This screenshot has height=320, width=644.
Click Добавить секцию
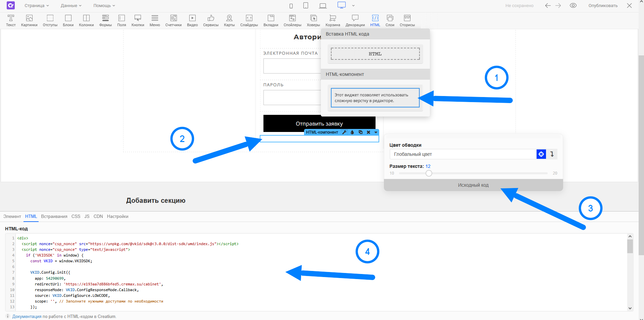tap(156, 200)
